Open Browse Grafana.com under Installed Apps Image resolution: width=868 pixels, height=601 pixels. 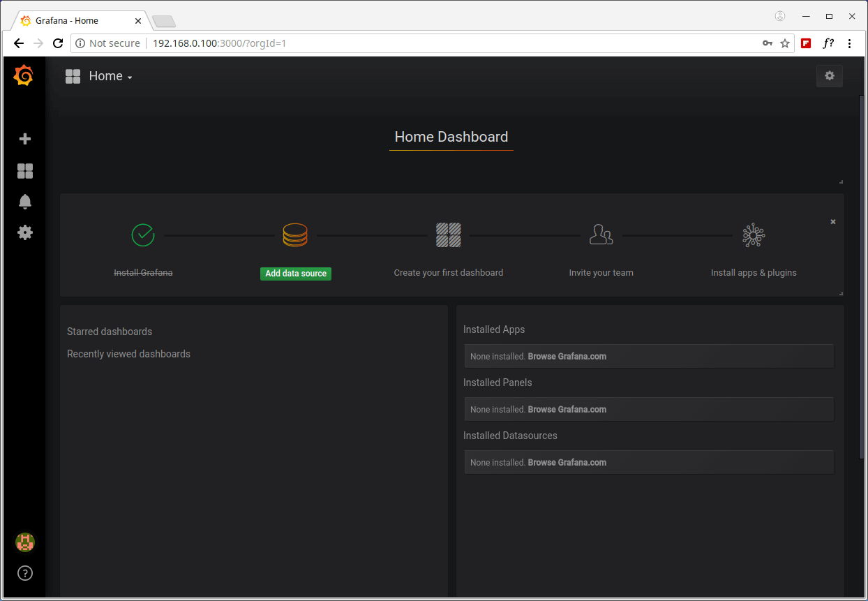click(x=567, y=356)
